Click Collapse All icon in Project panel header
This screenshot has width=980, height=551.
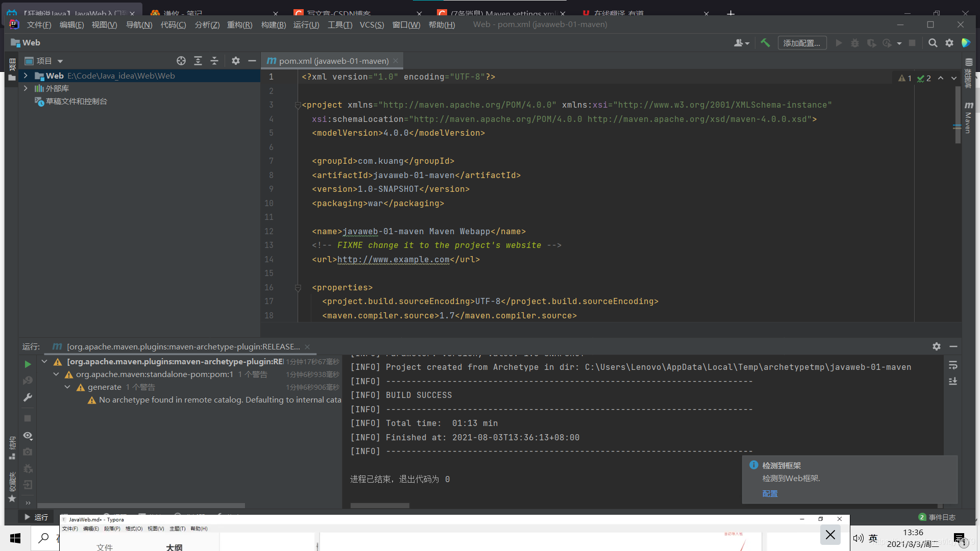pyautogui.click(x=214, y=61)
